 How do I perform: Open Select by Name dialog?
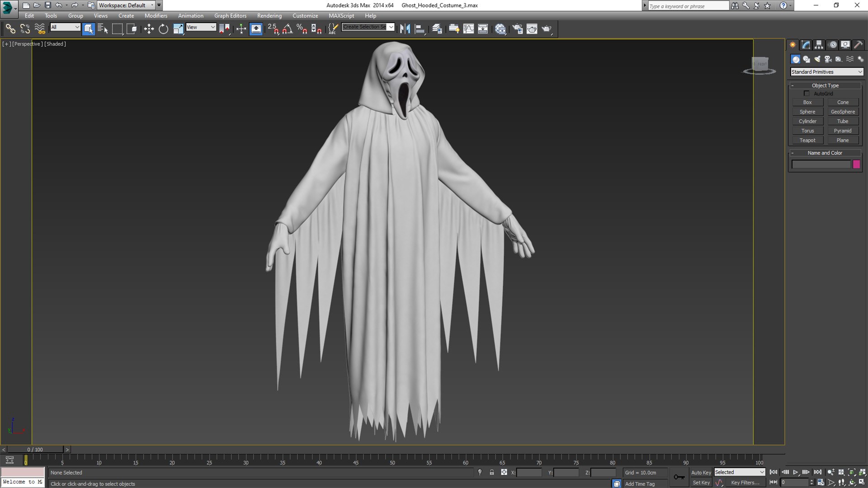click(x=103, y=29)
